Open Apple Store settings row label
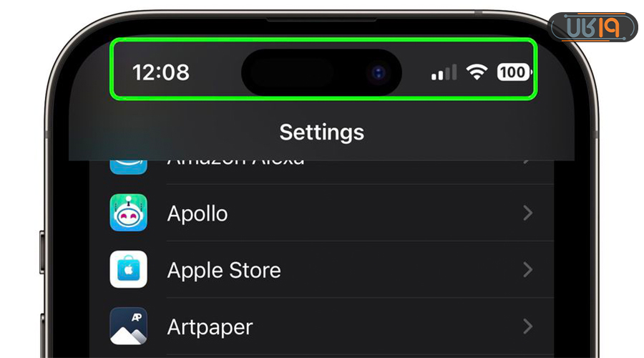This screenshot has width=644, height=358. (224, 271)
